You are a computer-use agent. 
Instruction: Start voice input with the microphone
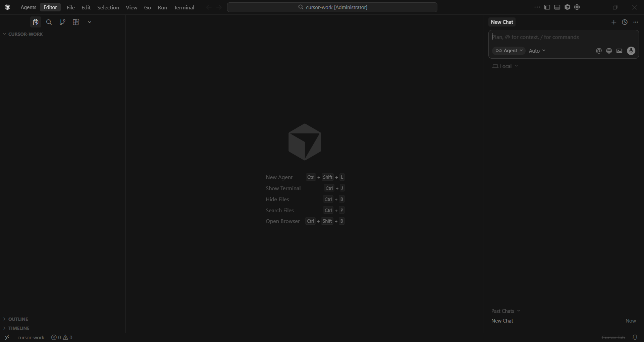(x=631, y=51)
